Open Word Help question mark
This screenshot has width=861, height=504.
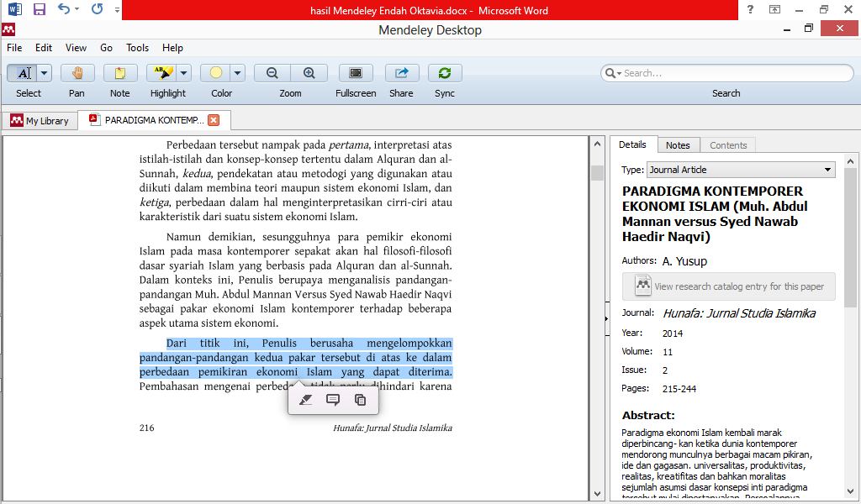click(750, 9)
